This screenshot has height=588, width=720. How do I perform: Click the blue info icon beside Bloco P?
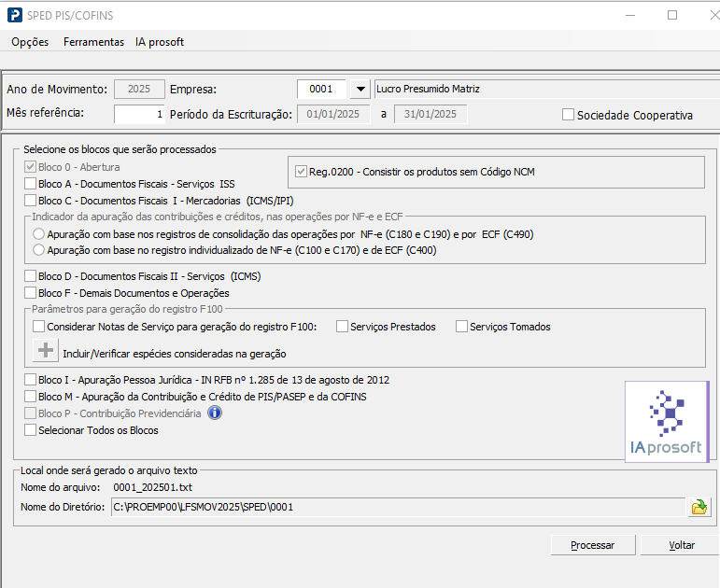pyautogui.click(x=215, y=413)
